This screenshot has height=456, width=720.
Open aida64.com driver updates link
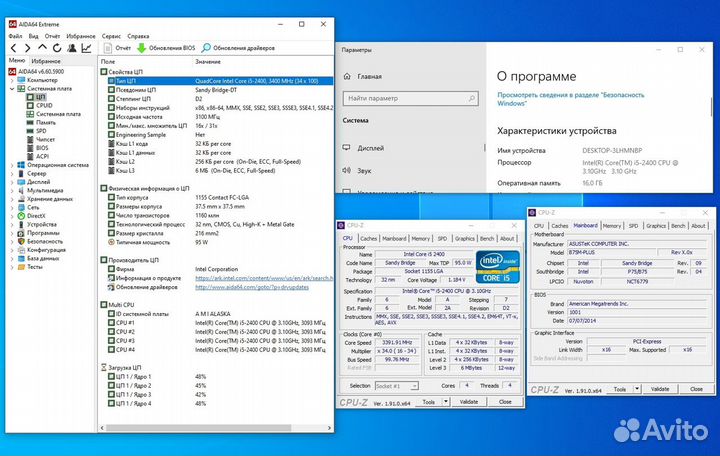pyautogui.click(x=252, y=287)
